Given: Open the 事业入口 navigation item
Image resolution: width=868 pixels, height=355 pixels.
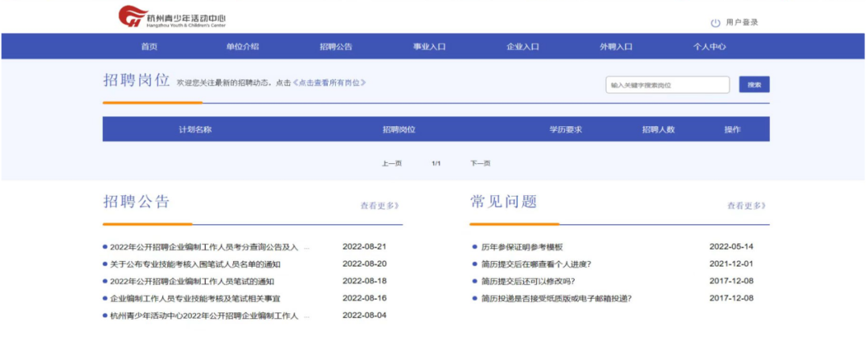Looking at the screenshot, I should 429,47.
